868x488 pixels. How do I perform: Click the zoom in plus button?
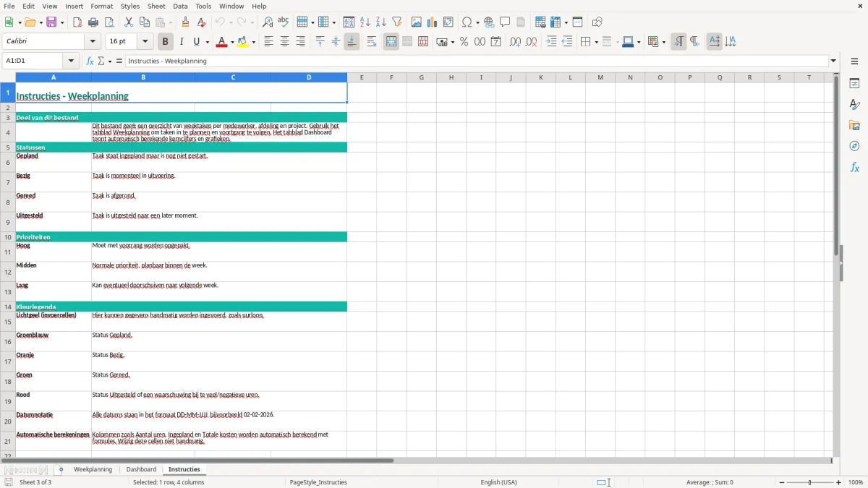(x=839, y=482)
